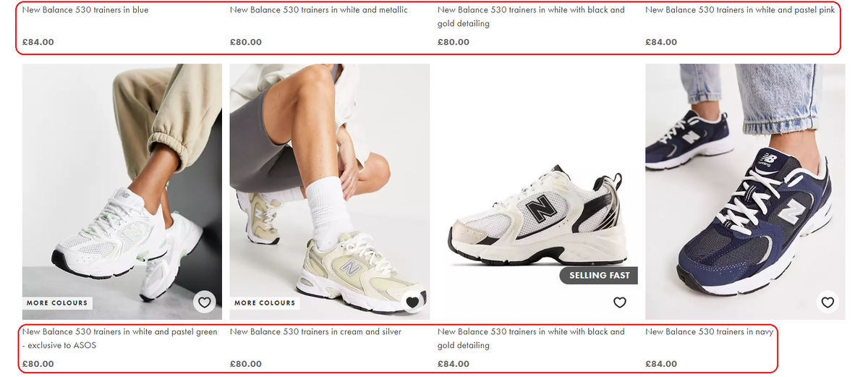Open New Balance 530 trainers in navy title
This screenshot has height=377, width=868.
coord(710,332)
